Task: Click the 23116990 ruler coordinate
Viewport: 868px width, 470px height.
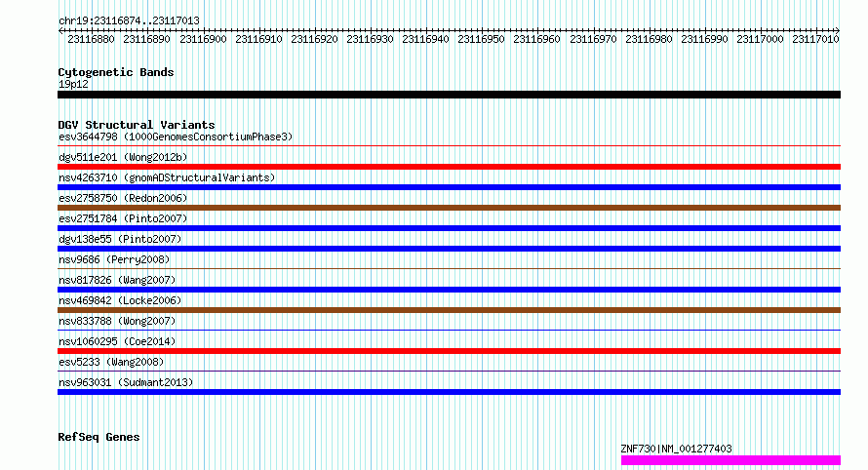Action: 704,39
